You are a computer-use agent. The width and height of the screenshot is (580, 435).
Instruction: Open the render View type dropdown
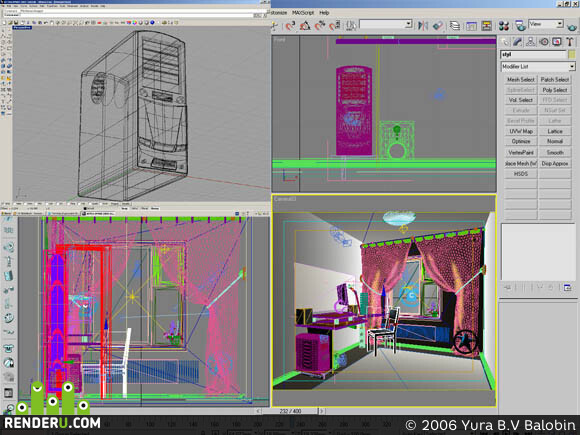pyautogui.click(x=546, y=24)
